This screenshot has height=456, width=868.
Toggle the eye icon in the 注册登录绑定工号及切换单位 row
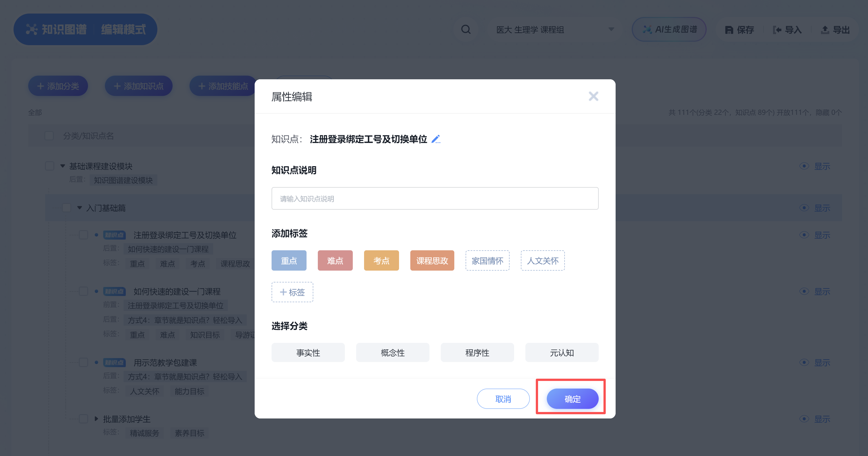pyautogui.click(x=804, y=235)
